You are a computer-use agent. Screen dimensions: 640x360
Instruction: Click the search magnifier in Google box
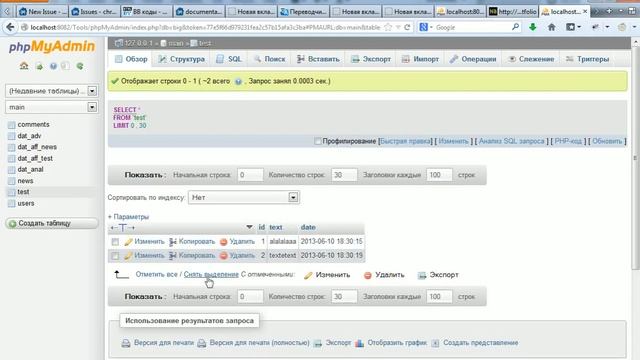pos(516,27)
